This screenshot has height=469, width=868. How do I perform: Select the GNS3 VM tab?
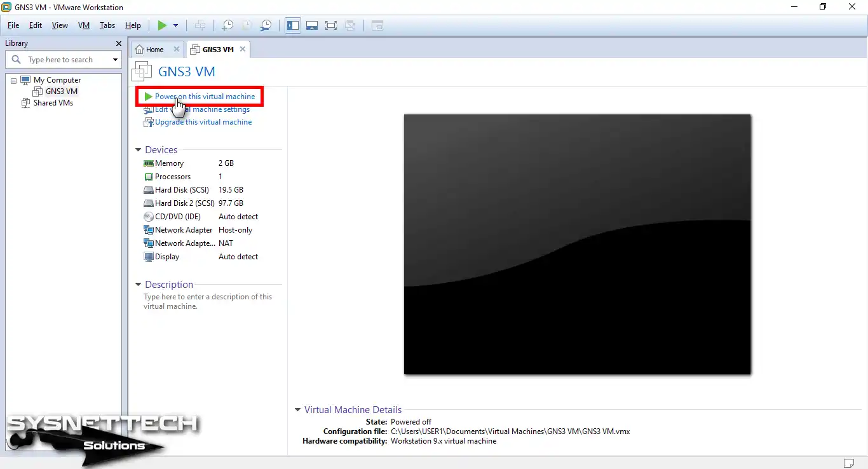218,50
